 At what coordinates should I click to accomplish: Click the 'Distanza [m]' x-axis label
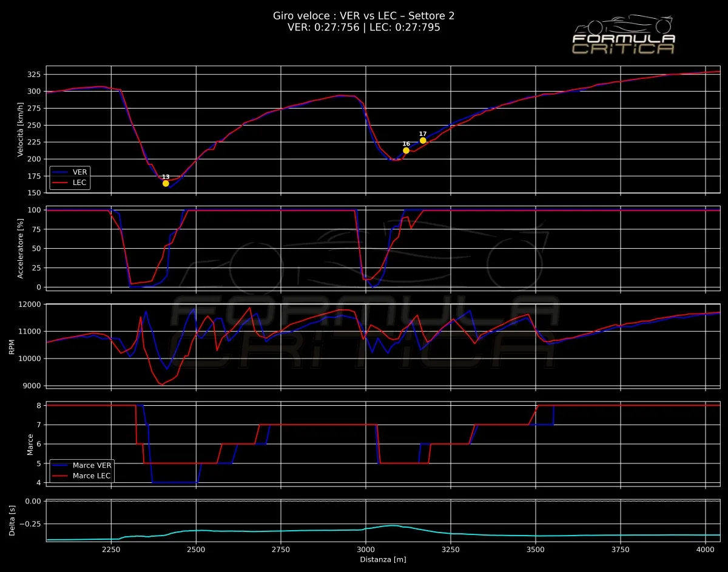point(383,559)
